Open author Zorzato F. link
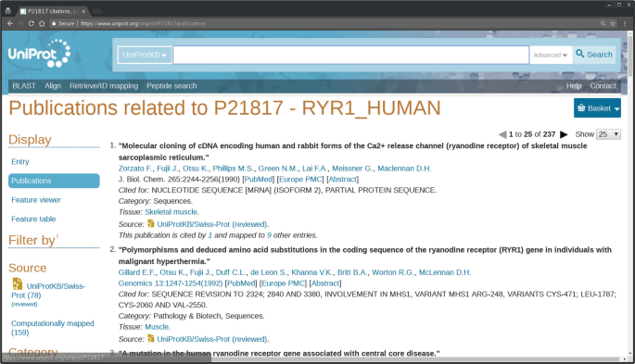Image resolution: width=635 pixels, height=364 pixels. [x=135, y=169]
